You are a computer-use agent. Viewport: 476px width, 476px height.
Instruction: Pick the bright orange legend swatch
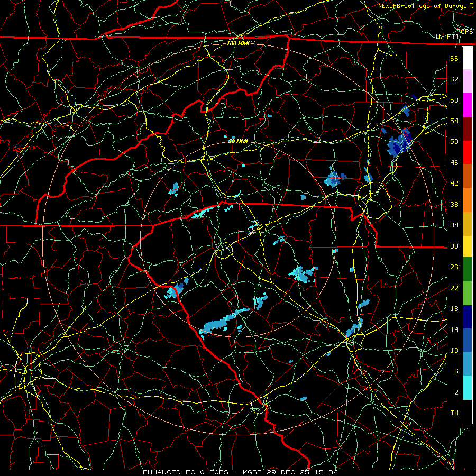(467, 200)
